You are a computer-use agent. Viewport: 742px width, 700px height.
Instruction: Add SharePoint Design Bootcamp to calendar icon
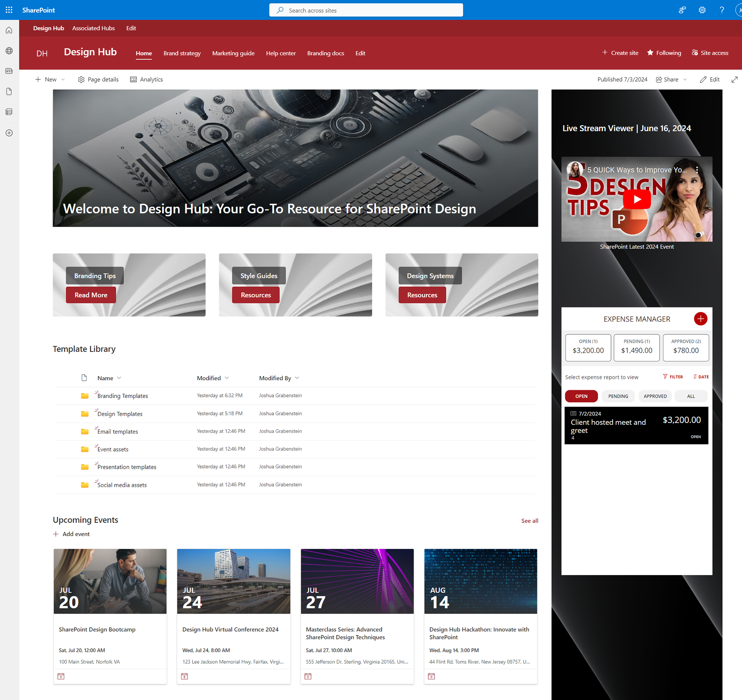click(61, 676)
